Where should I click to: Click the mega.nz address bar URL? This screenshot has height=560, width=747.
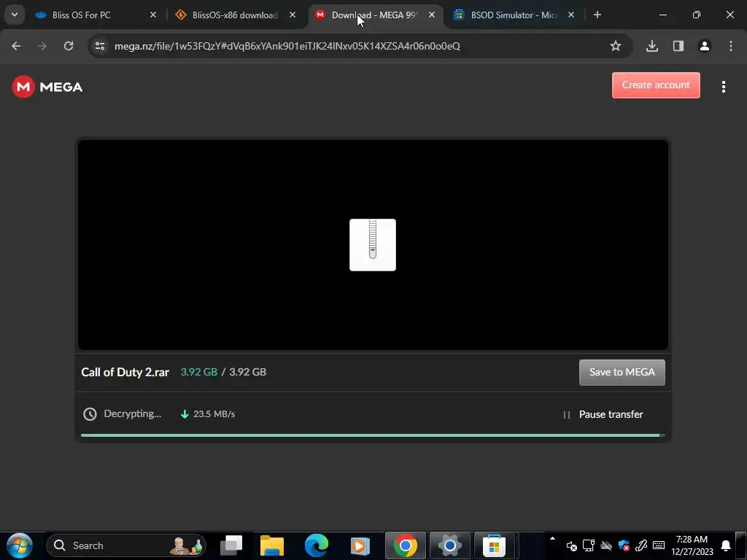[287, 46]
